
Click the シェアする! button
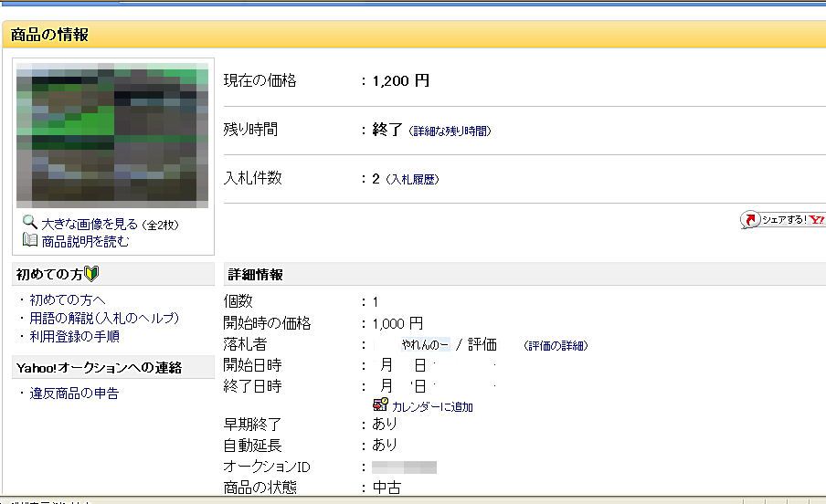pos(783,220)
